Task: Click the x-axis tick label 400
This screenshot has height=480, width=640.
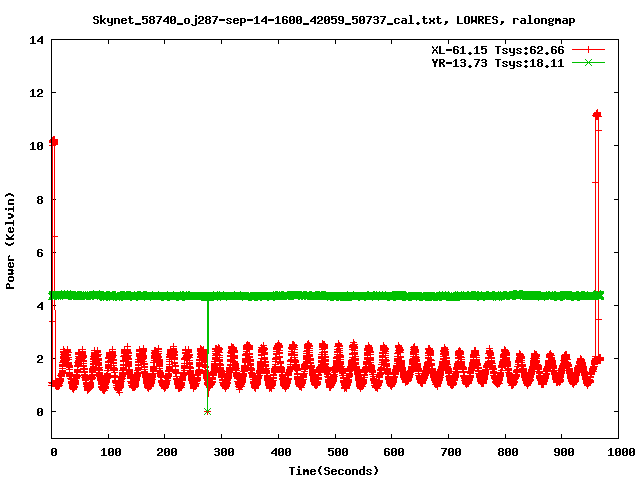Action: pos(281,452)
